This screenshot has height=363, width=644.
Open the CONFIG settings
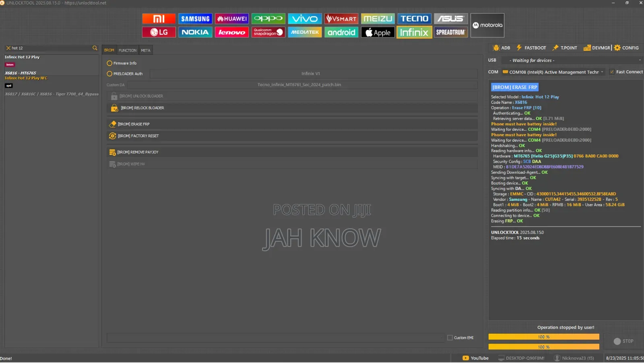tap(626, 48)
